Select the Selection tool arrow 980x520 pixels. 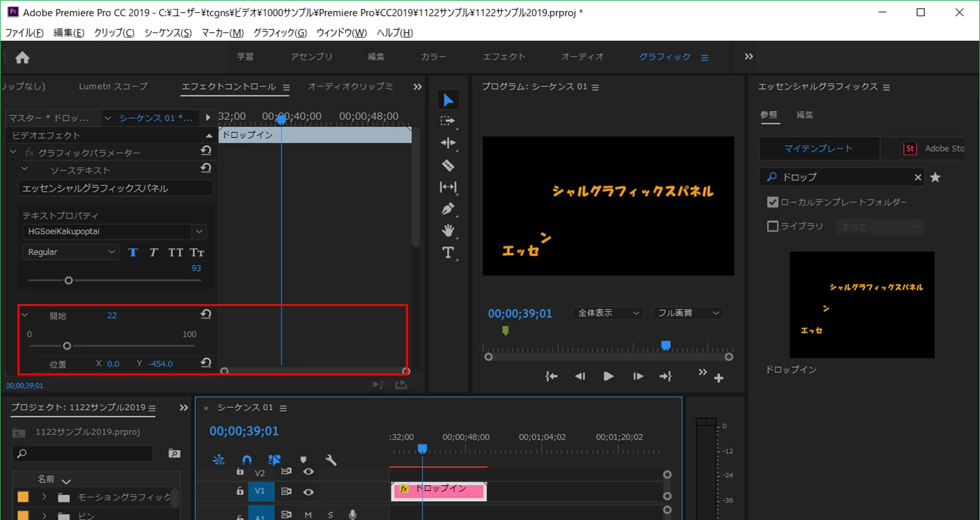pyautogui.click(x=448, y=100)
